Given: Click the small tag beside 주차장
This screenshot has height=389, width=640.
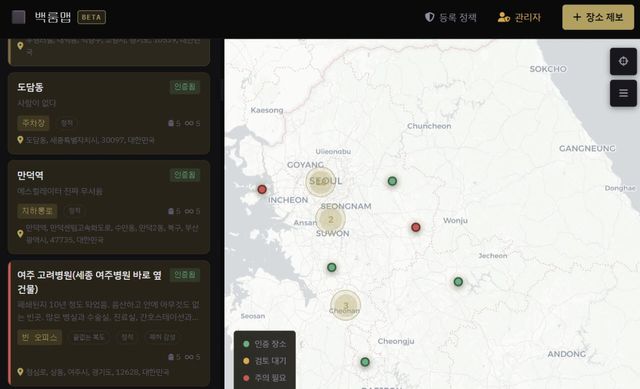Looking at the screenshot, I should click(x=67, y=123).
